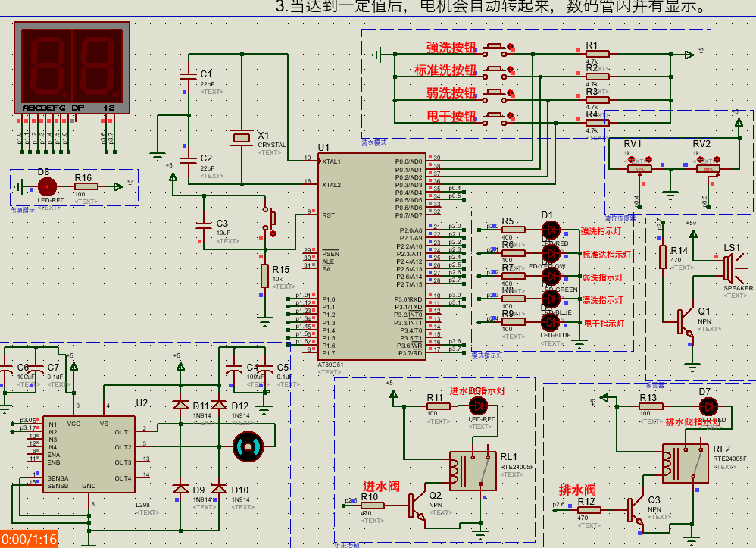Image resolution: width=756 pixels, height=548 pixels.
Task: Select the 甩干指示灯 blue LED
Action: pyautogui.click(x=551, y=322)
